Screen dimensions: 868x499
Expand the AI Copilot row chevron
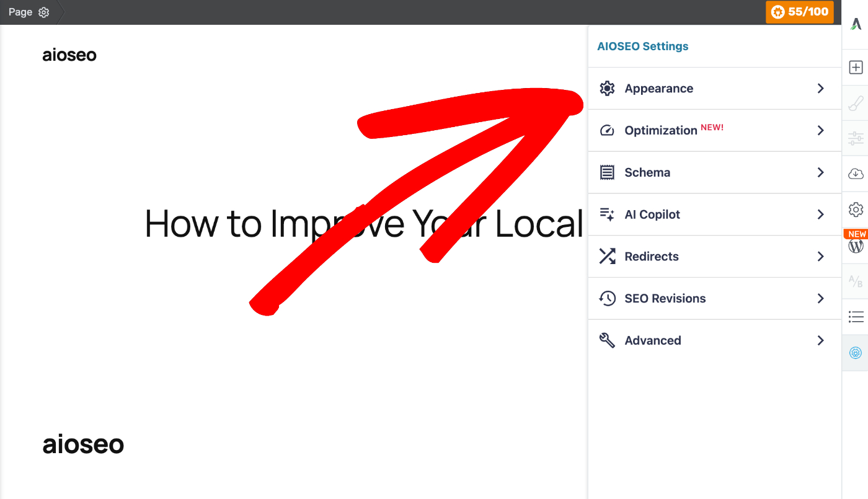[820, 214]
